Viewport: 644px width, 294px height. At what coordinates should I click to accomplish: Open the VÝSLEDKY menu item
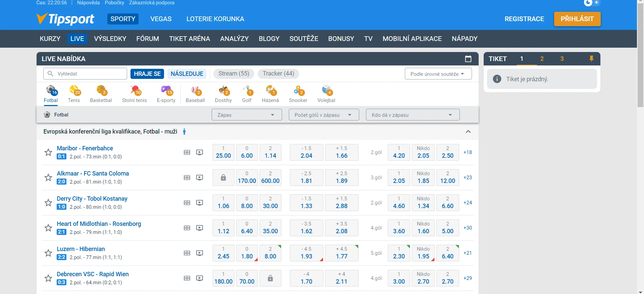pos(110,39)
